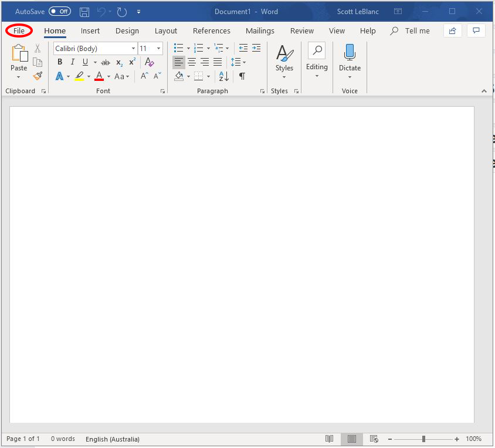
Task: Open the font name dropdown
Action: [133, 49]
